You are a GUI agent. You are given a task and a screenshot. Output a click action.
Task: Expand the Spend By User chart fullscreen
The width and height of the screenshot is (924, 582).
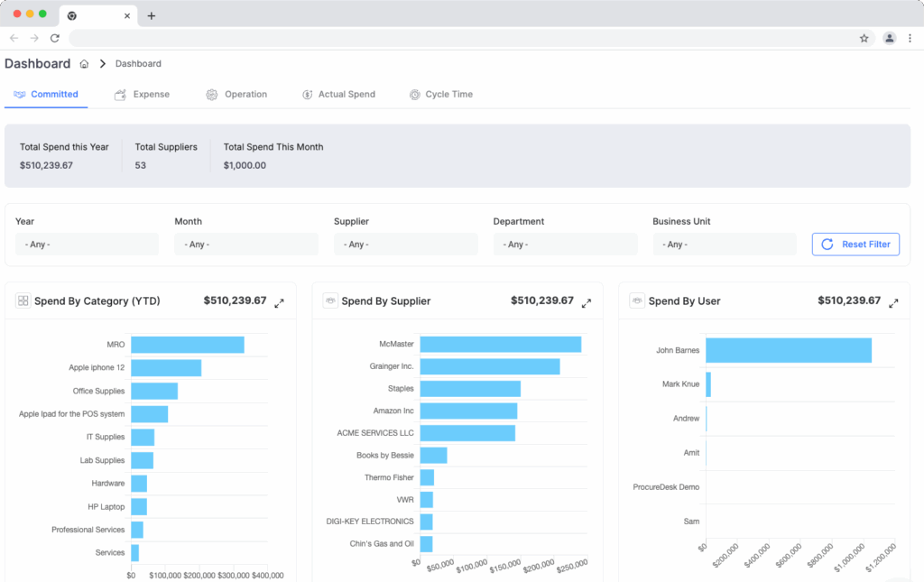click(x=893, y=302)
